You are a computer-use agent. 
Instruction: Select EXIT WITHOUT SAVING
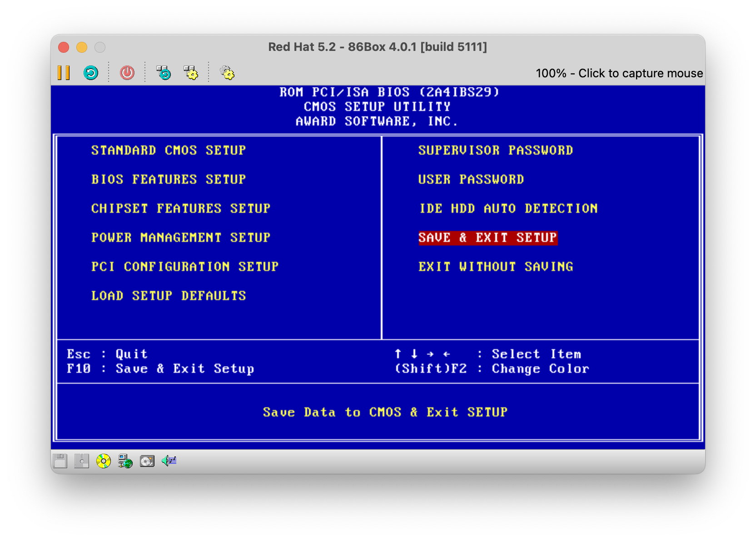click(x=496, y=266)
